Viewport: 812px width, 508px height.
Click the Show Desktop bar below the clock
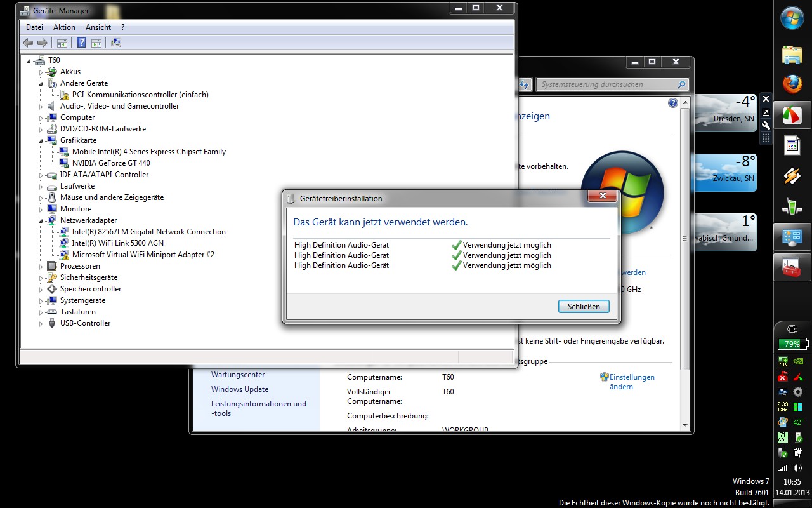tap(792, 504)
